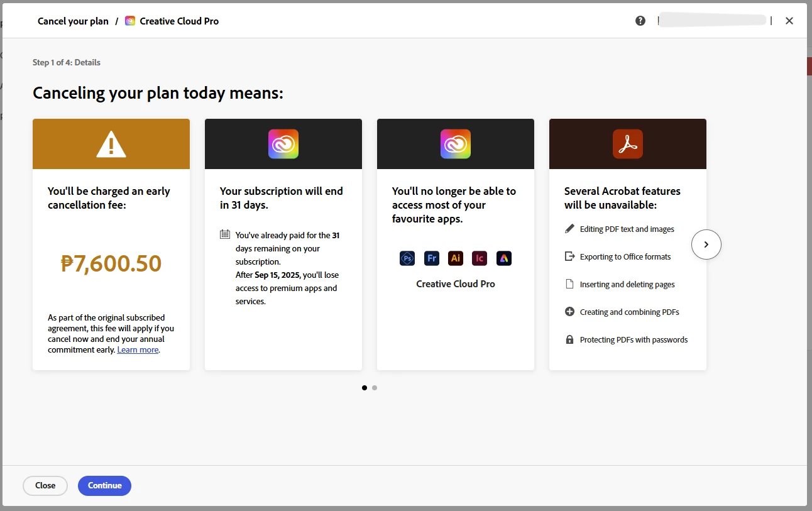Select the second carousel page dot
This screenshot has width=812, height=511.
pyautogui.click(x=375, y=388)
